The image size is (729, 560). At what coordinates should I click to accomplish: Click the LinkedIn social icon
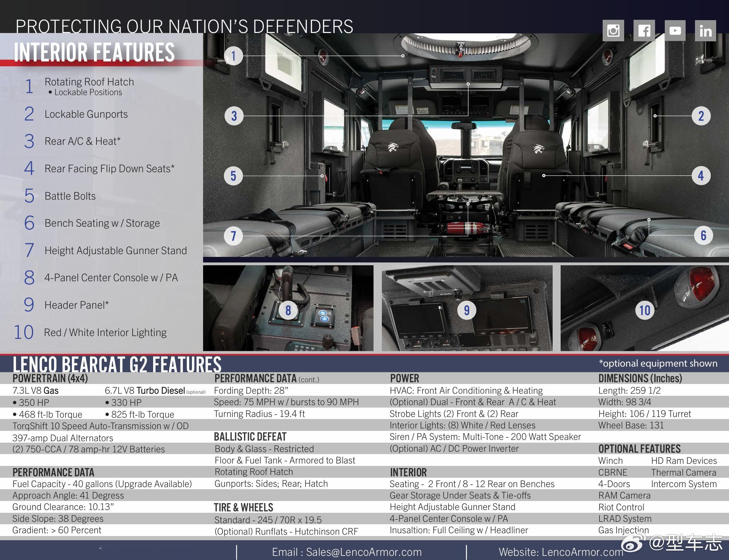coord(705,31)
